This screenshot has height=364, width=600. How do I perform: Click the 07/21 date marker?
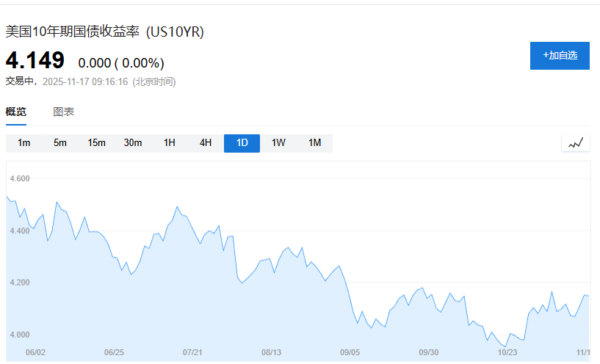[x=192, y=353]
